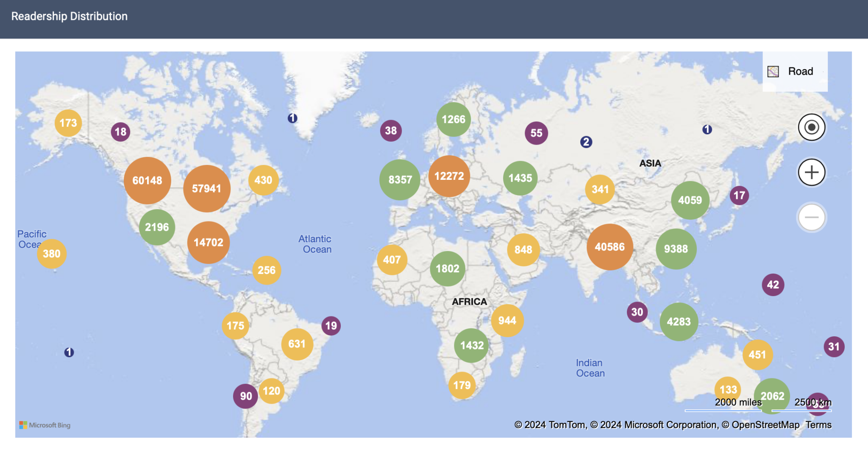868x453 pixels.
Task: Select the 8357 green cluster marker
Action: coord(400,180)
